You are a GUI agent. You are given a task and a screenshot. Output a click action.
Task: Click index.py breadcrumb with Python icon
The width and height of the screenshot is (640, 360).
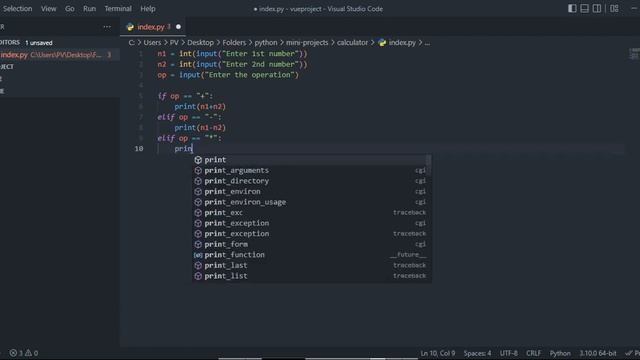(x=397, y=42)
